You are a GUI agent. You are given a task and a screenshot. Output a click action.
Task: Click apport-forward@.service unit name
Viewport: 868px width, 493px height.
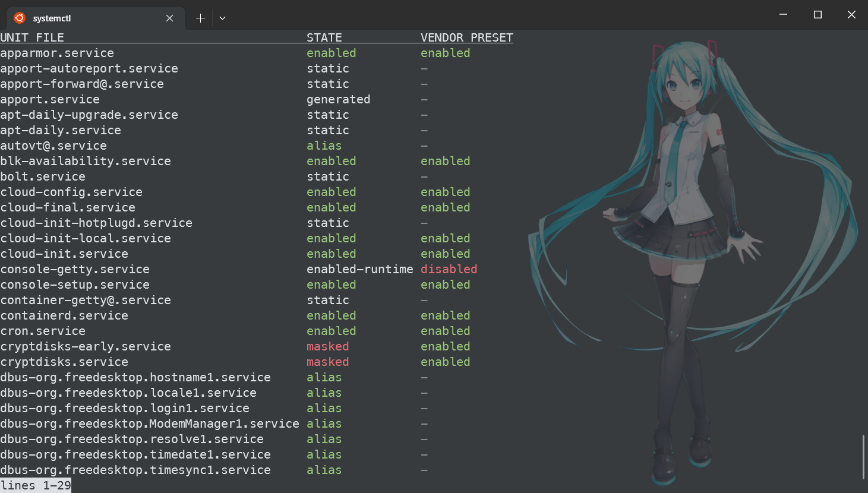pyautogui.click(x=82, y=84)
